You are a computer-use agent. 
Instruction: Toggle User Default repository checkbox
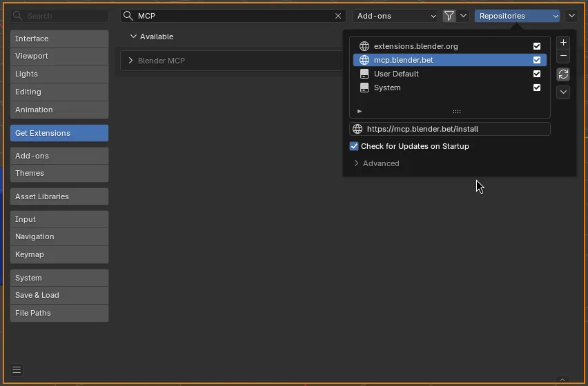pos(537,74)
